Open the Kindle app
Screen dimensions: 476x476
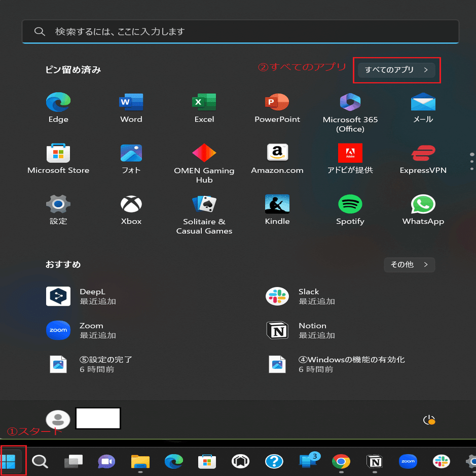[x=277, y=209]
